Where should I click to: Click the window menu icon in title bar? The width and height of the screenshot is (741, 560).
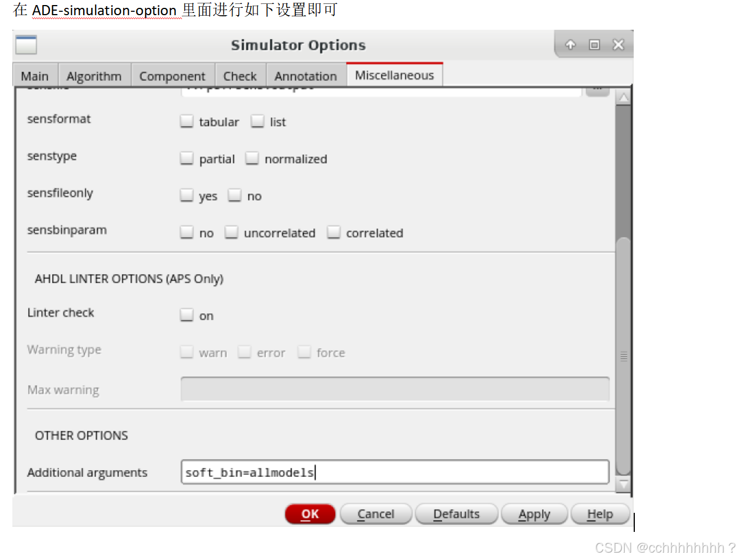pos(26,45)
